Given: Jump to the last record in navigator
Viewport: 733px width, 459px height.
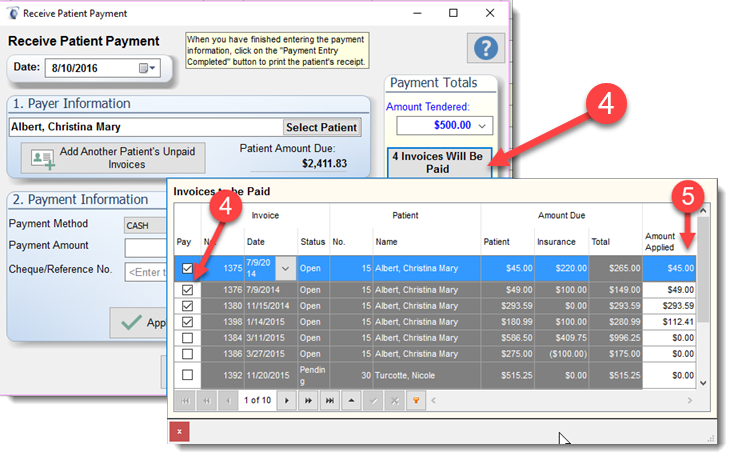Looking at the screenshot, I should tap(330, 401).
